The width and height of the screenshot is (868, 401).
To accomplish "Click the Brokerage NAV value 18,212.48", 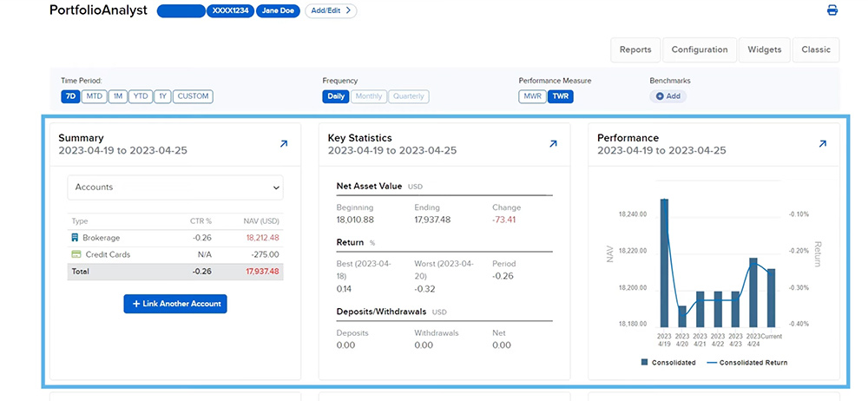I will [260, 238].
